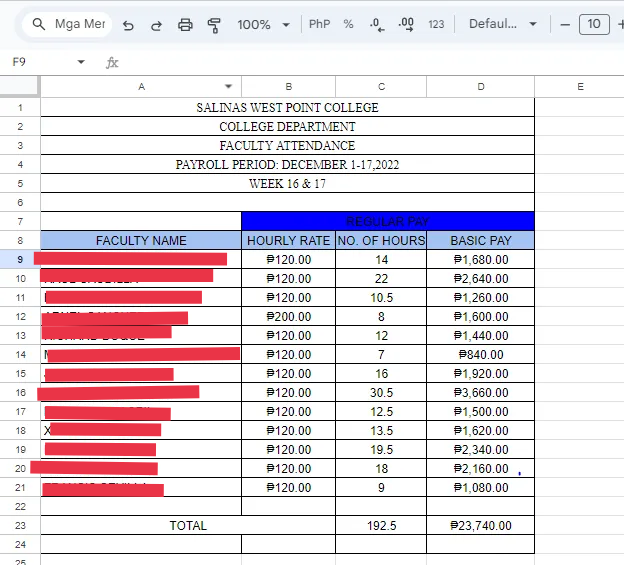Click the FACULTY NAME header cell
The image size is (624, 565).
click(x=141, y=240)
